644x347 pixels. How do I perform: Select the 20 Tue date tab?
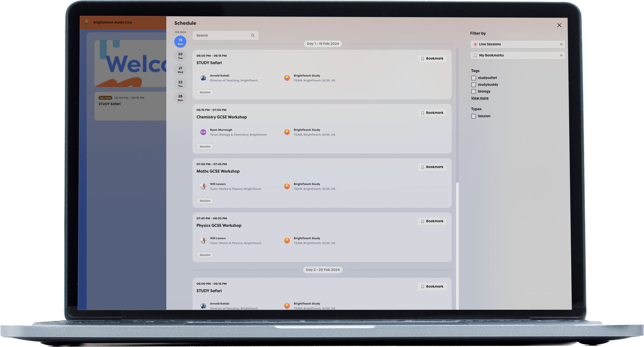(180, 56)
